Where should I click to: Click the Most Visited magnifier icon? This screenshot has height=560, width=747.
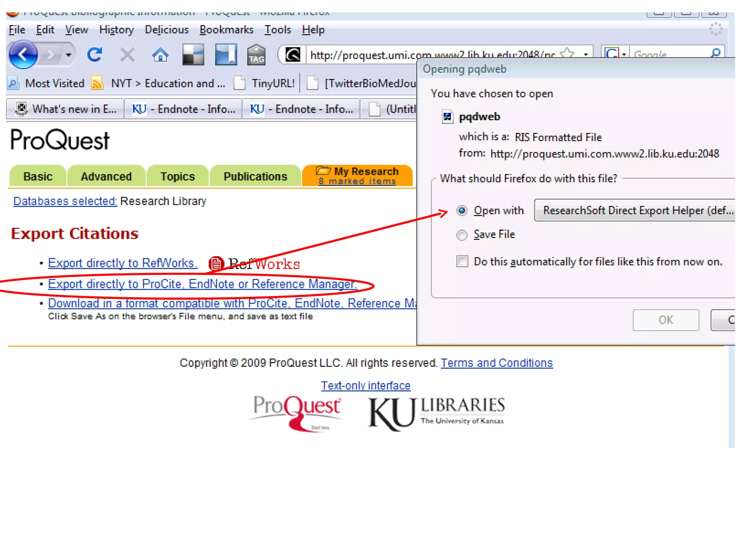pyautogui.click(x=13, y=83)
